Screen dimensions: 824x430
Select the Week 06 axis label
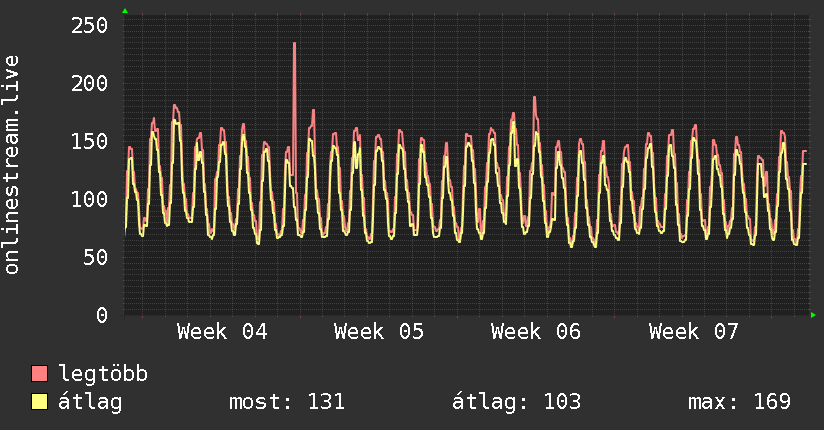point(536,332)
